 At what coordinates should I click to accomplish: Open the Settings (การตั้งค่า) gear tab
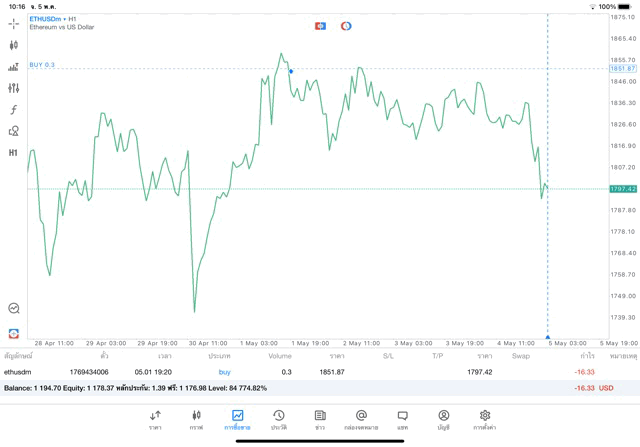tap(484, 419)
